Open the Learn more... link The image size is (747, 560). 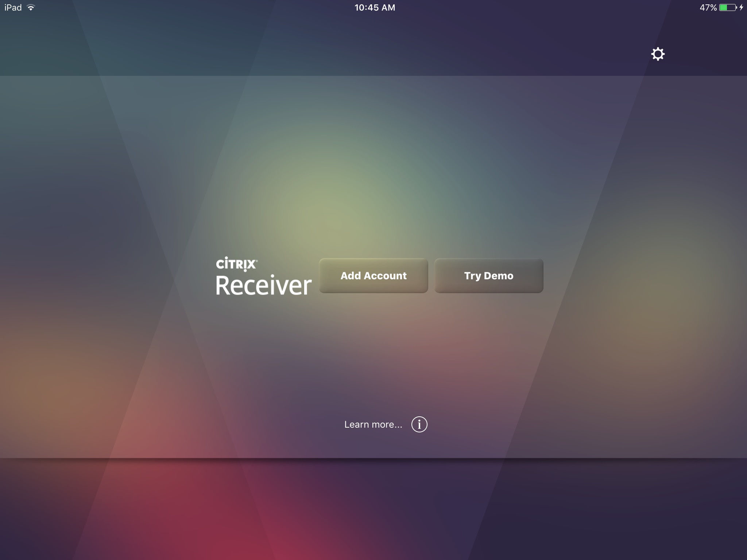pos(373,424)
